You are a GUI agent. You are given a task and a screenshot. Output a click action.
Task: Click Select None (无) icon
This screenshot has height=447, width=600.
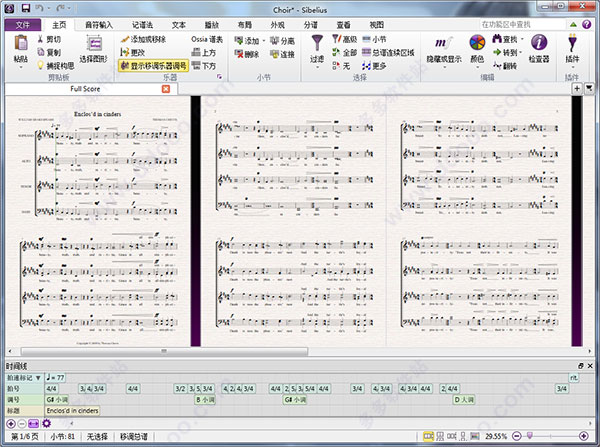point(336,65)
